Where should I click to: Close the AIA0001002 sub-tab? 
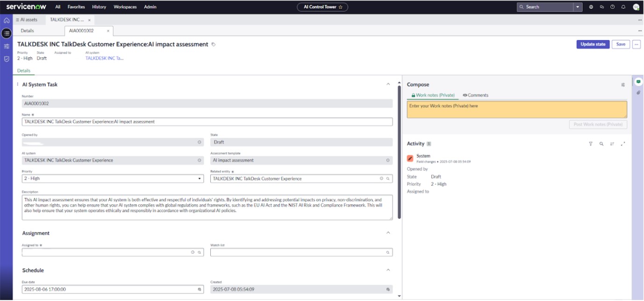[108, 31]
